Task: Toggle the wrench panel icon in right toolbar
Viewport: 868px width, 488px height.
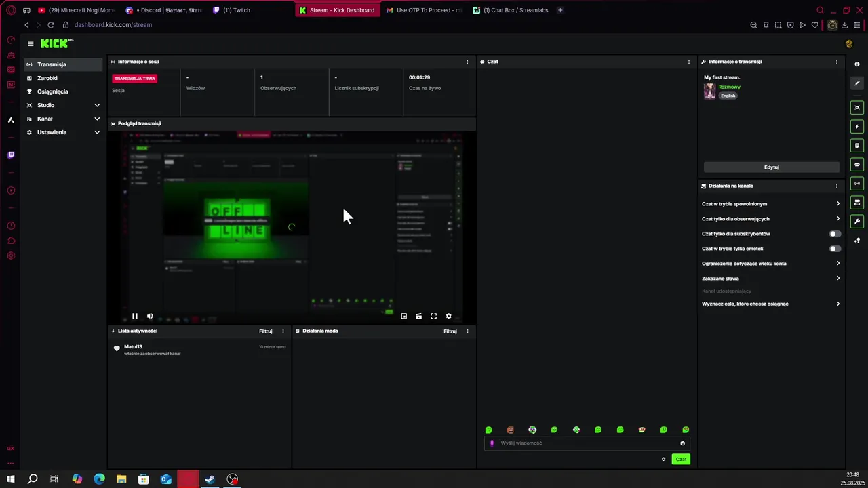Action: tap(857, 222)
